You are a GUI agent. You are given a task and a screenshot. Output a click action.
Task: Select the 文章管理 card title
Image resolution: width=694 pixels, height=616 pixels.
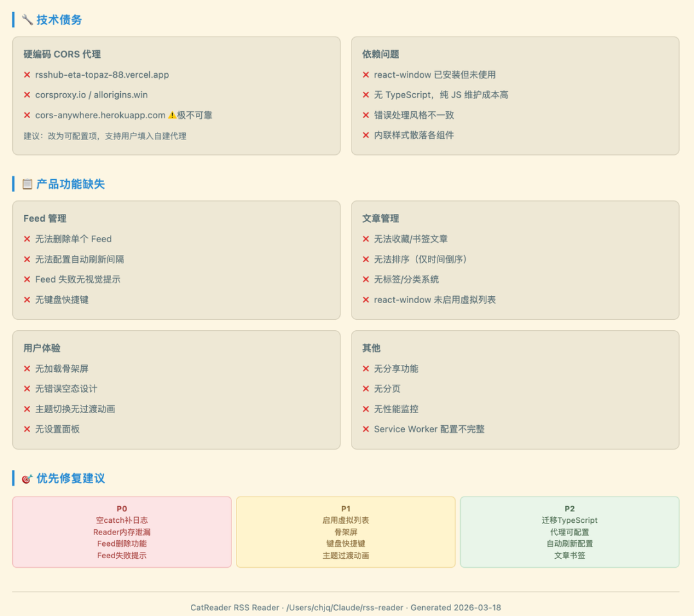380,218
